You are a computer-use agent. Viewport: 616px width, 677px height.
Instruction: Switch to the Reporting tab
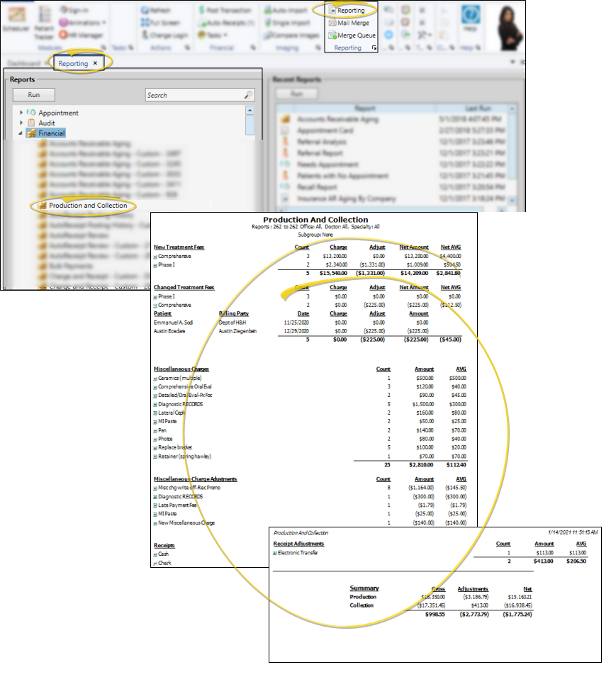(x=73, y=63)
